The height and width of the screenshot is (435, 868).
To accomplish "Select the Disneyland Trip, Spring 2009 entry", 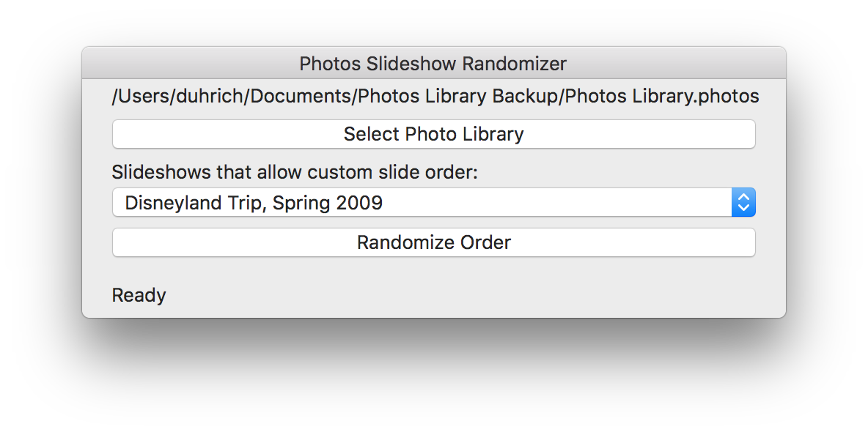I will (254, 203).
